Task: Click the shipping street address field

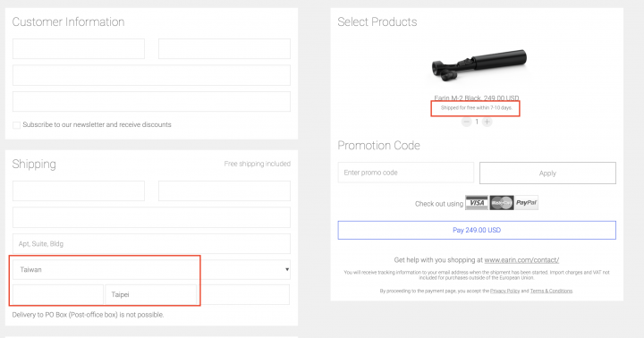Action: tap(151, 217)
